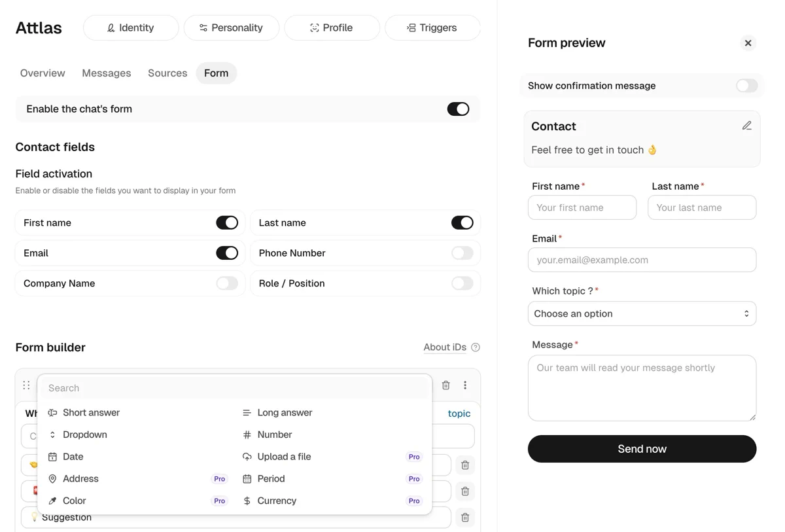Viewport: 785px width, 532px height.
Task: Select the Short answer field type
Action: click(91, 412)
